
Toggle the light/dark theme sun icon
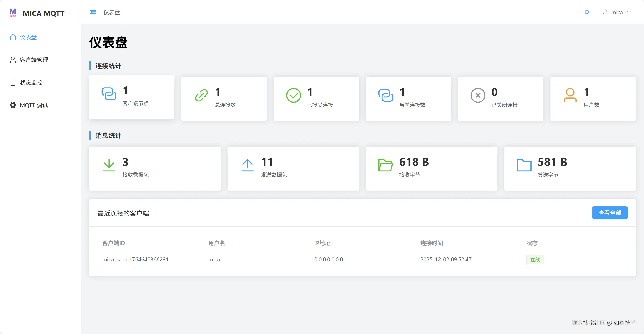(x=587, y=12)
